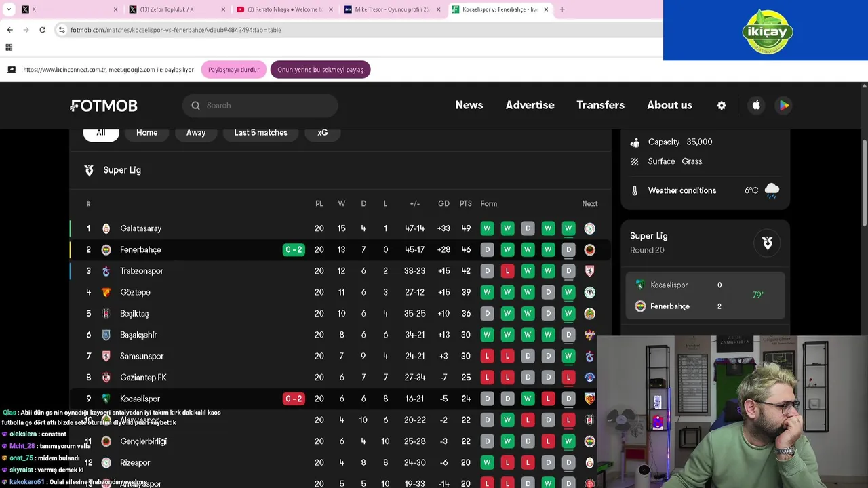Click the Galatasaray team crest
This screenshot has width=868, height=488.
click(106, 229)
